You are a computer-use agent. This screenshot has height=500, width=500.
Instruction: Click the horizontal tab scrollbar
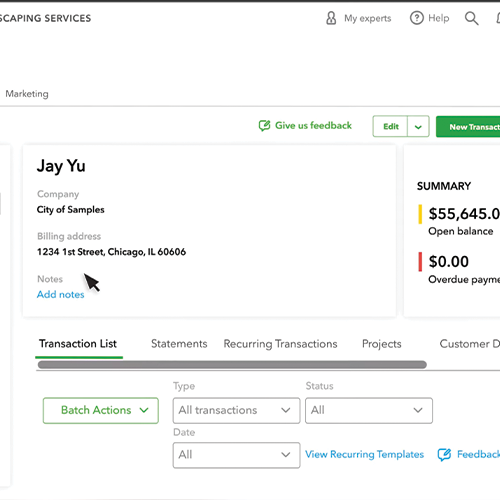coord(232,365)
